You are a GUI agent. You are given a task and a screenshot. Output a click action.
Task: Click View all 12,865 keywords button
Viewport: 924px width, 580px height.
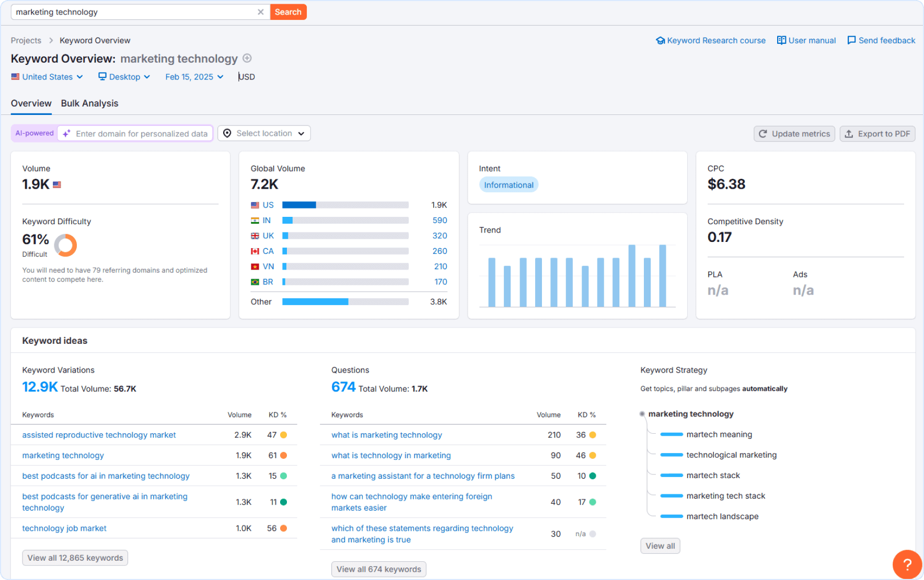[75, 558]
